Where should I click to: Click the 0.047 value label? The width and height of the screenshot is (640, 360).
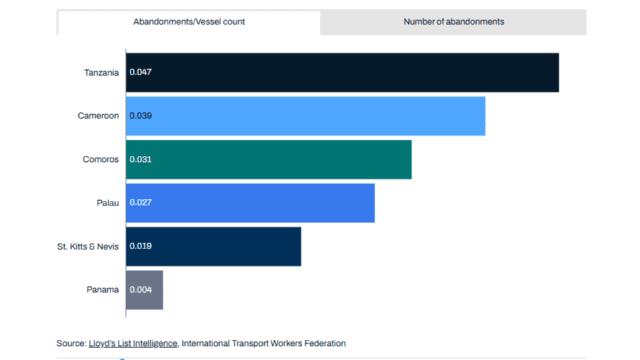click(140, 72)
